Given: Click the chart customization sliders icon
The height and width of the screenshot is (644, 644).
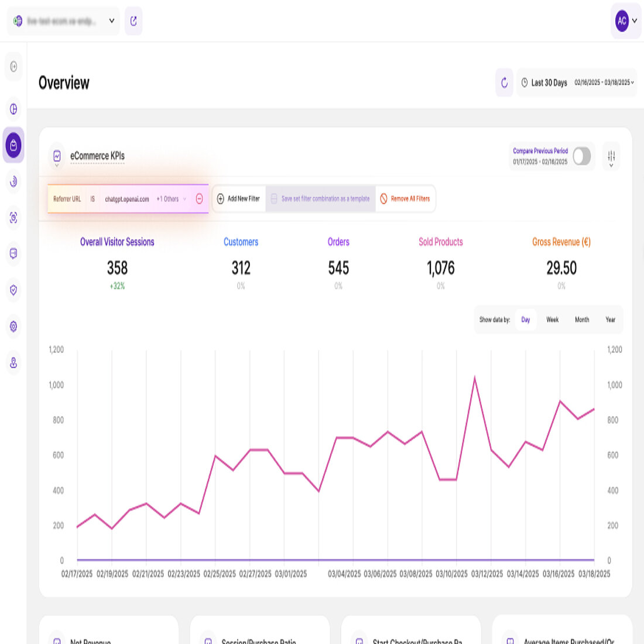Looking at the screenshot, I should click(611, 156).
